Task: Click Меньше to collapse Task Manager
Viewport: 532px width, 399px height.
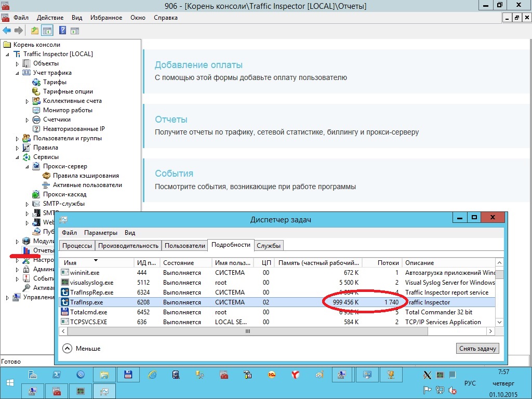Action: pos(82,349)
